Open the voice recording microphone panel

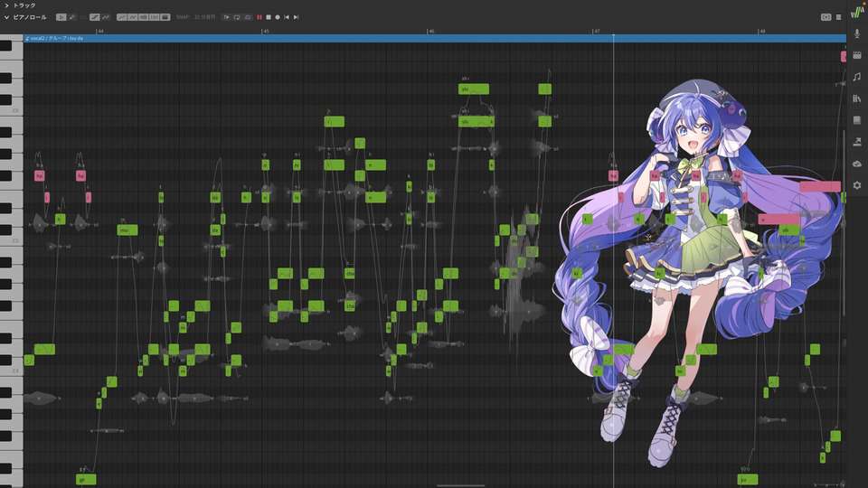pos(857,33)
